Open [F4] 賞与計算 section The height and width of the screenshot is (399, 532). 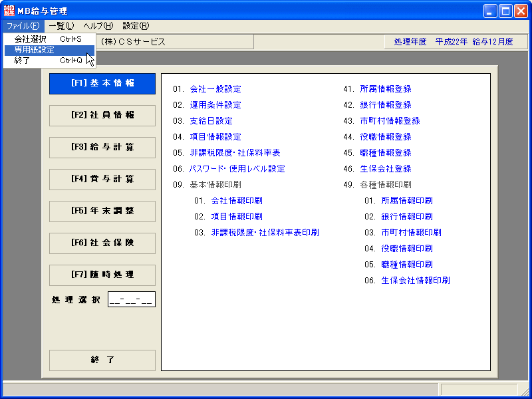pyautogui.click(x=102, y=179)
